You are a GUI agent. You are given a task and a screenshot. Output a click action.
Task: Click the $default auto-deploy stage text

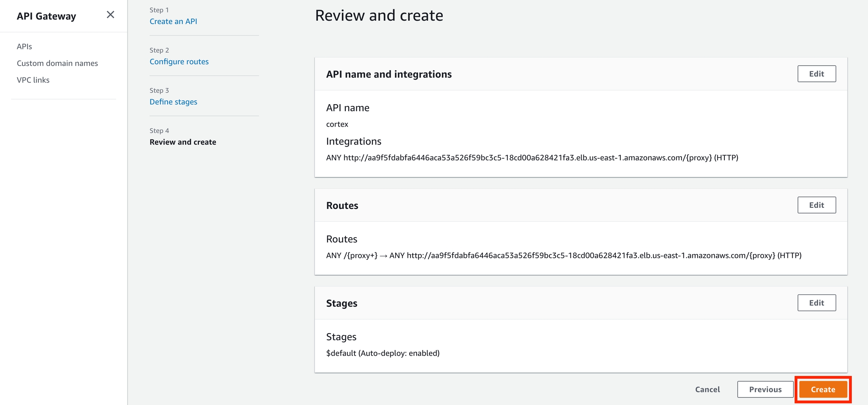(x=383, y=353)
